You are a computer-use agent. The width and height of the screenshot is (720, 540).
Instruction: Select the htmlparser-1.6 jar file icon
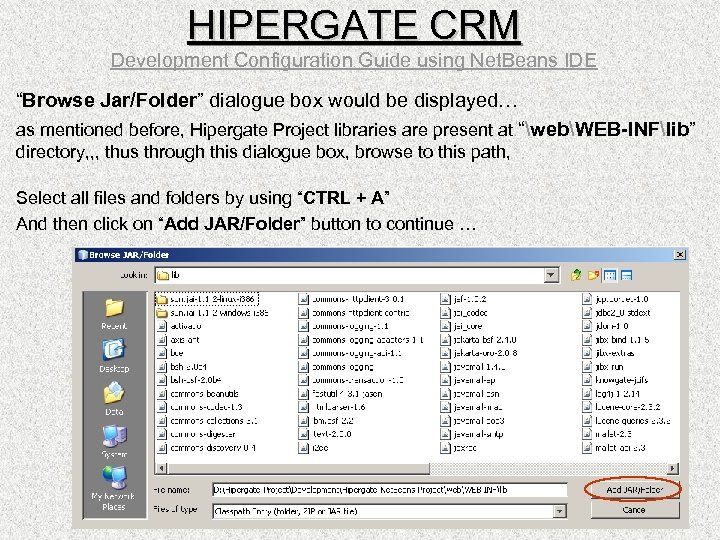pos(304,407)
